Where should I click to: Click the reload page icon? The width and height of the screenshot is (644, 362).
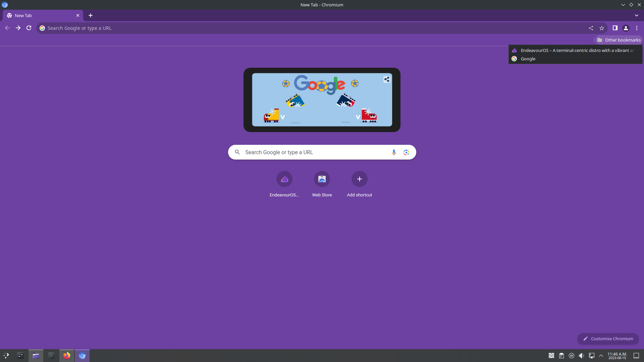pyautogui.click(x=29, y=28)
